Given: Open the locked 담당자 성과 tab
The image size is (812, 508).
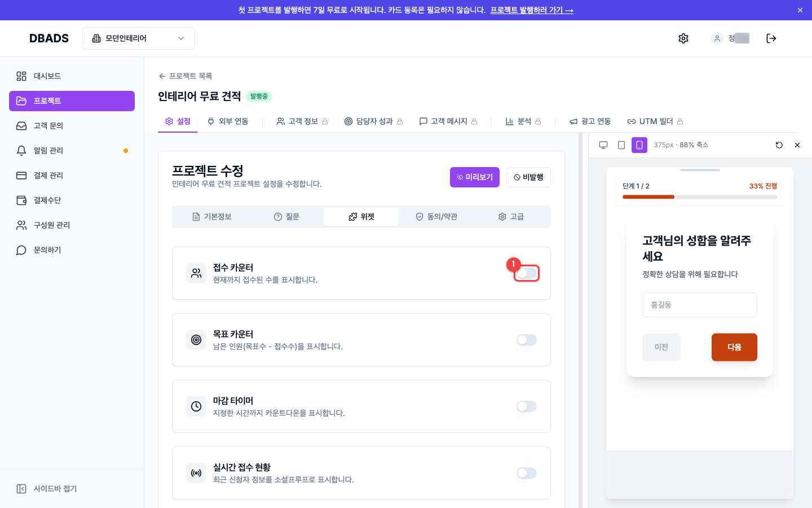Looking at the screenshot, I should click(373, 121).
